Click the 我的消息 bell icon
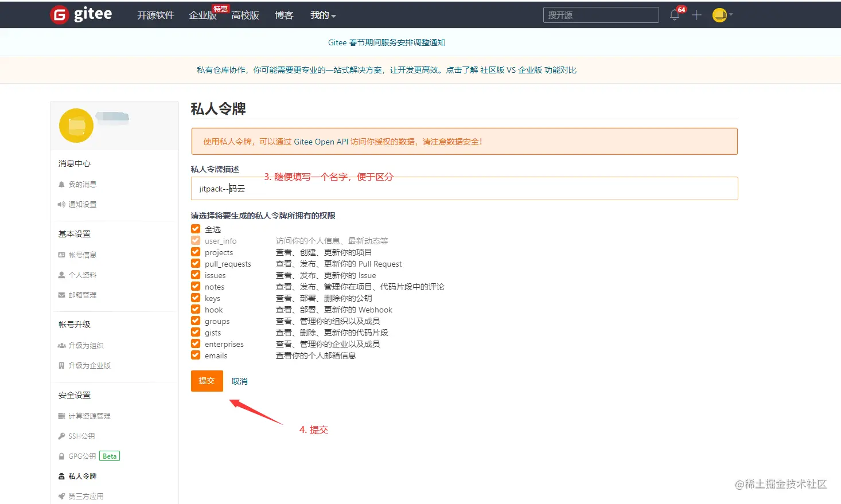 click(x=61, y=185)
